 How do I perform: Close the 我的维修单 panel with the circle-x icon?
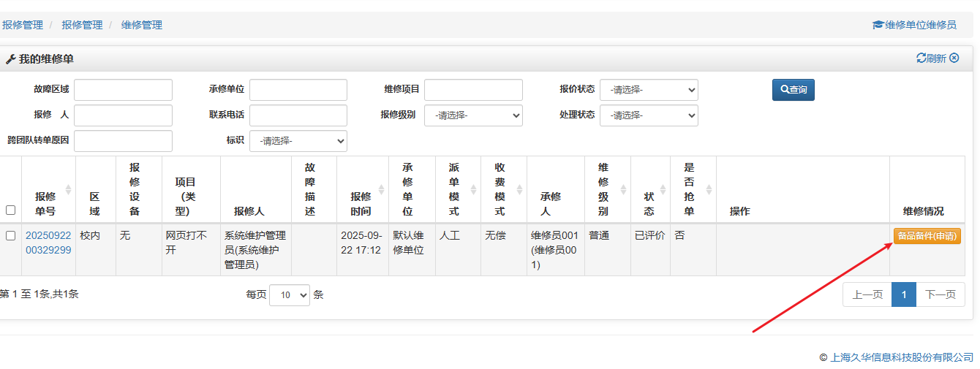click(954, 58)
